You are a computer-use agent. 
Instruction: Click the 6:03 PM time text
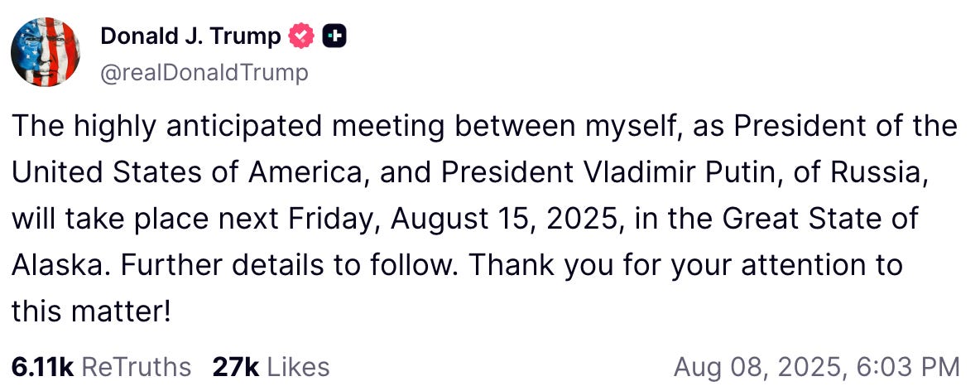coord(915,367)
